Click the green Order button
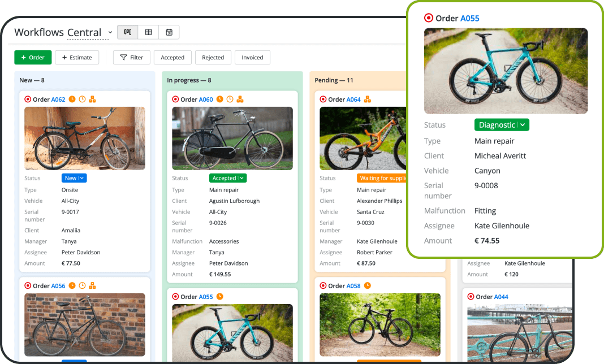604x364 pixels. [33, 58]
